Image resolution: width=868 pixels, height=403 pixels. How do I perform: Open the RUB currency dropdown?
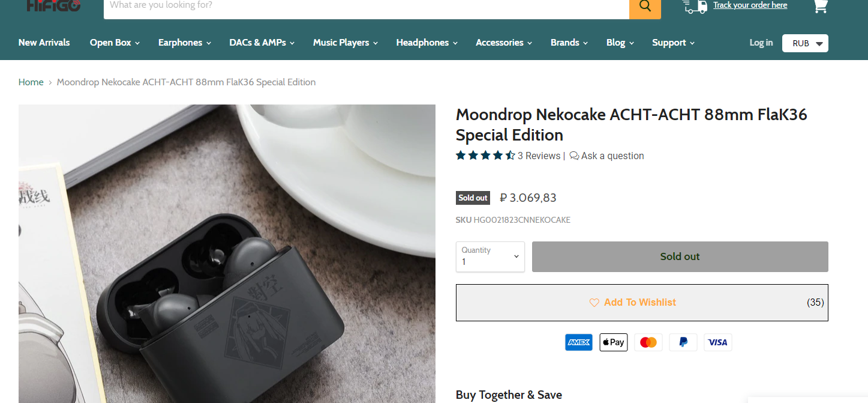pos(805,43)
